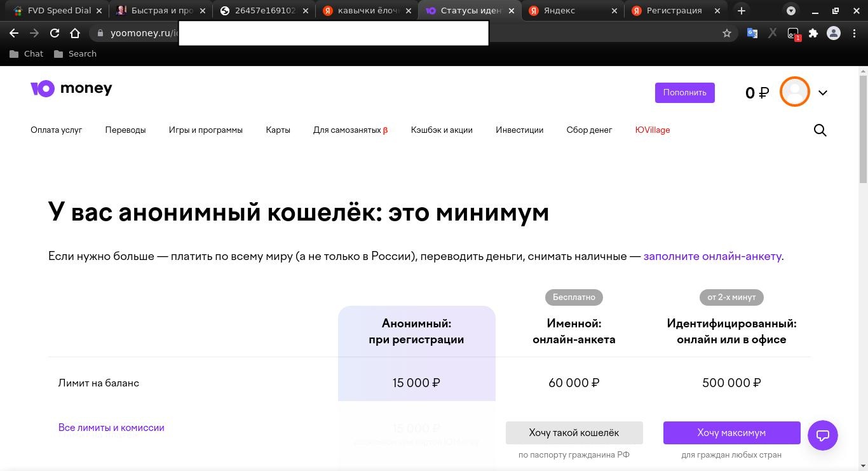Screen dimensions: 868x471
Task: Select the Инвестиции menu item
Action: [x=519, y=130]
